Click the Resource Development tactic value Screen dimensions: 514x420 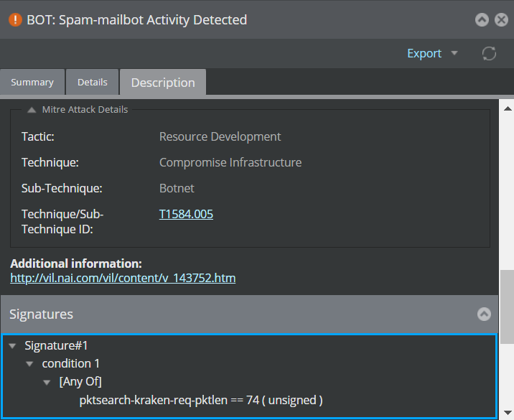coord(220,136)
